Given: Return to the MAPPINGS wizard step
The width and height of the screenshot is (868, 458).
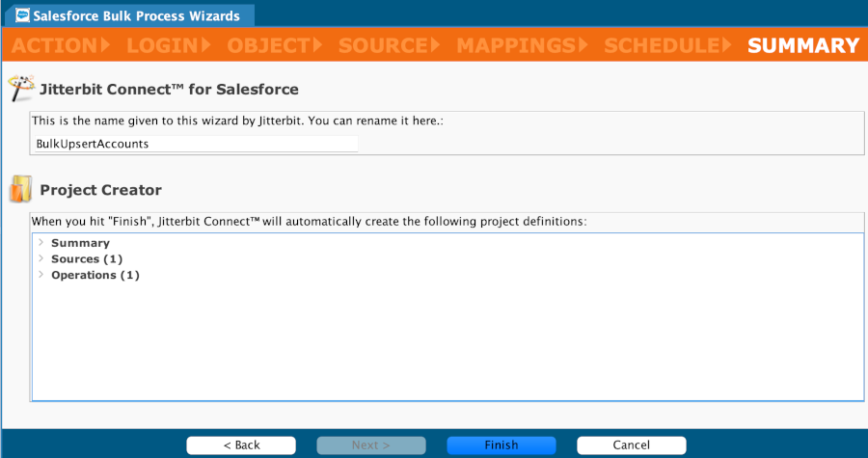Looking at the screenshot, I should 515,45.
